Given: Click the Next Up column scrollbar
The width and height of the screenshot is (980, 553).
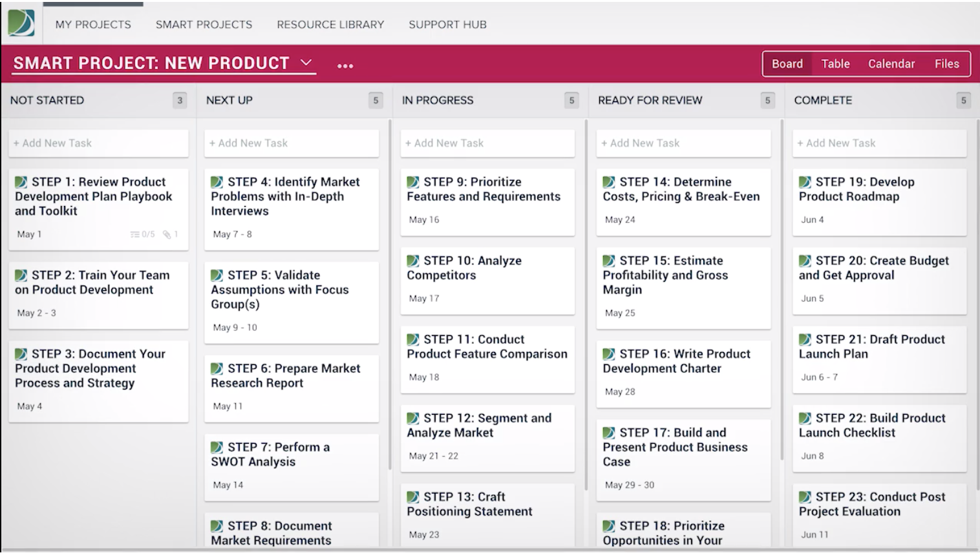Looking at the screenshot, I should point(390,294).
